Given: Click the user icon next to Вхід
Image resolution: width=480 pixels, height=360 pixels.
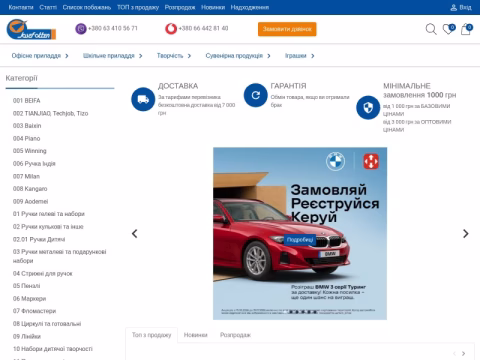Looking at the screenshot, I should 453,7.
